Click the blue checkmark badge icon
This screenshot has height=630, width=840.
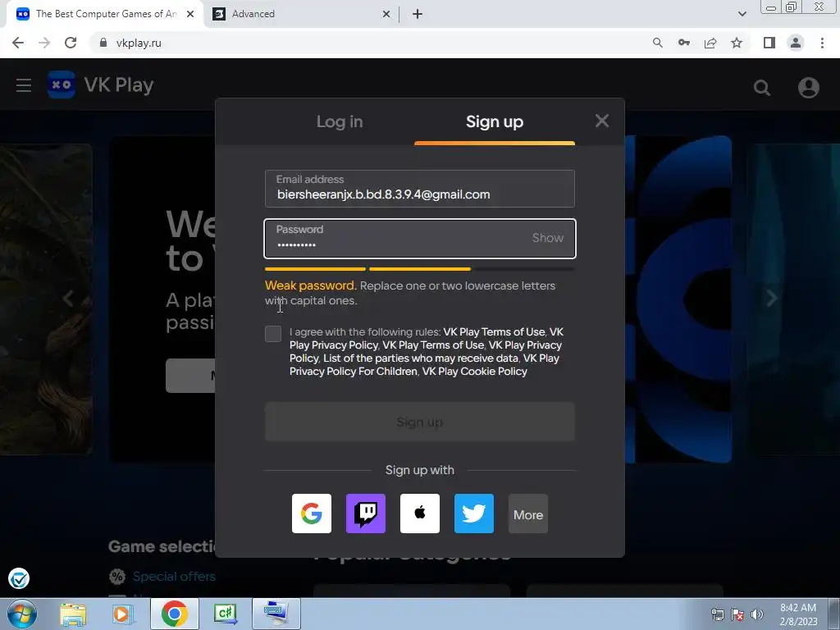point(19,578)
